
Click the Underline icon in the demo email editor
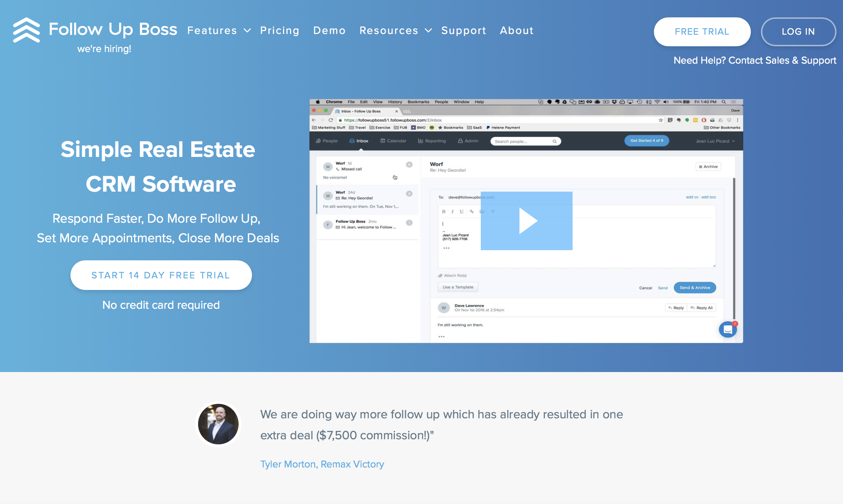[462, 212]
